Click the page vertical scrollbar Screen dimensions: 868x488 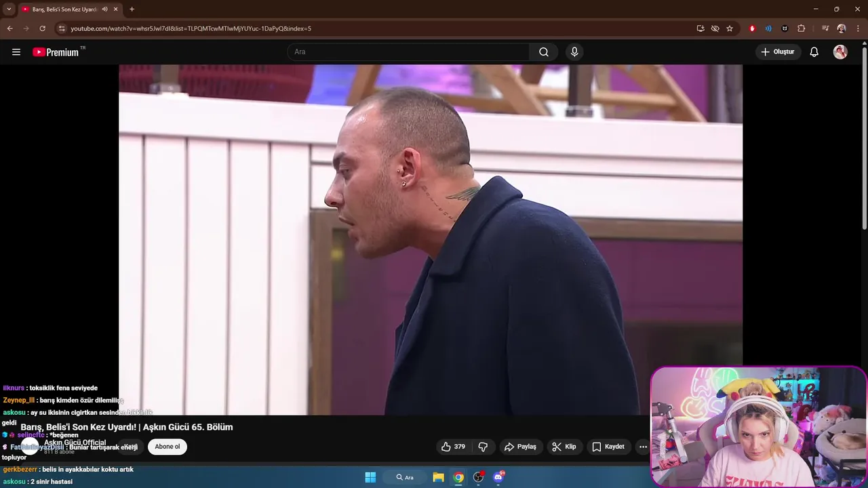(864, 138)
